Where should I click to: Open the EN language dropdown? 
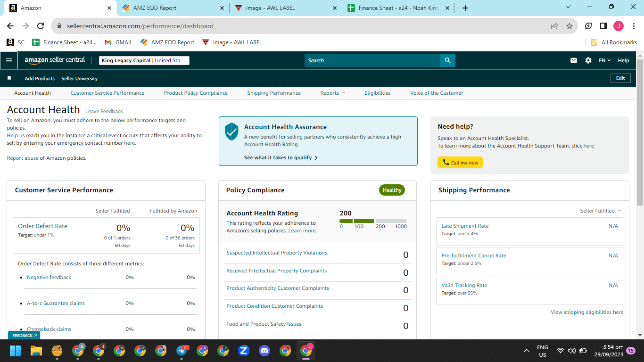coord(605,60)
